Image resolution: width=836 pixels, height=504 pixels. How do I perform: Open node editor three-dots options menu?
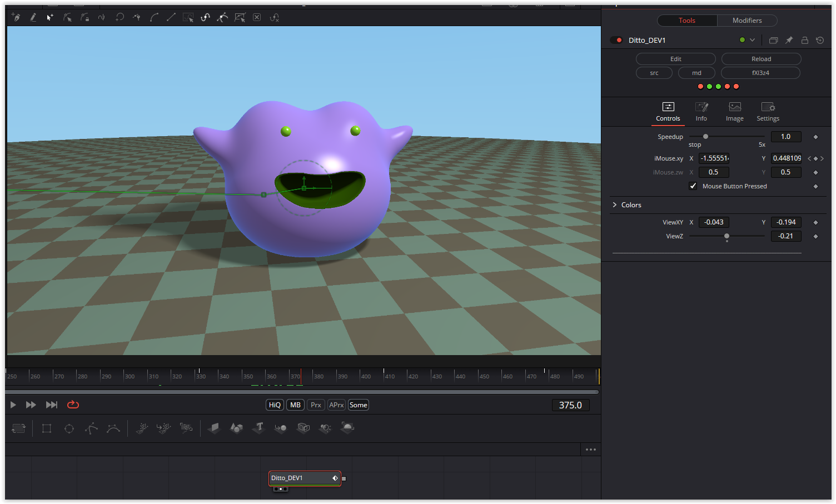(x=590, y=450)
